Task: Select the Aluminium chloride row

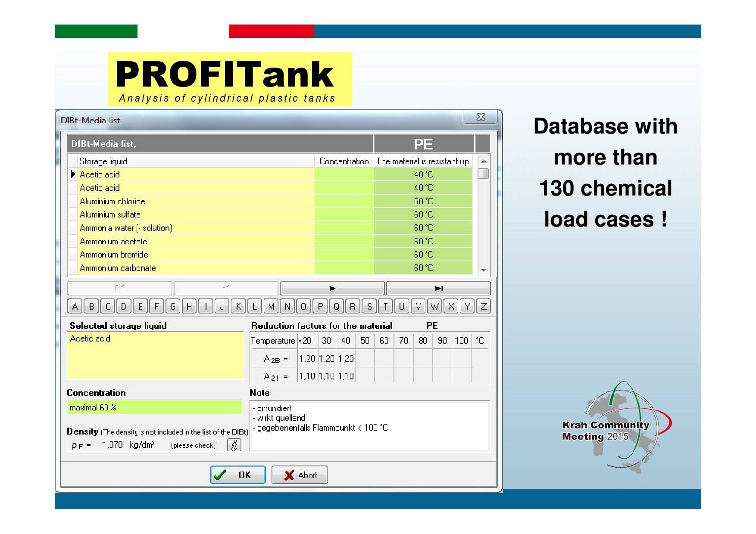Action: tap(112, 201)
